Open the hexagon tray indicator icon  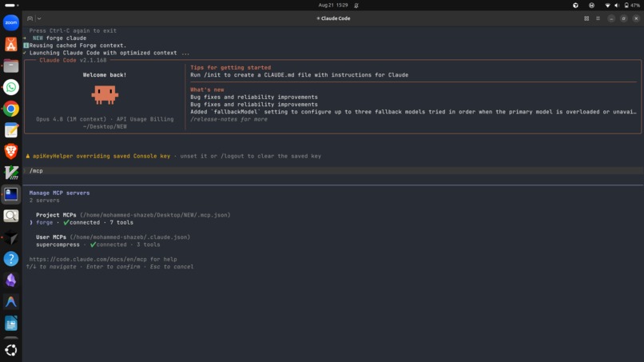coord(575,6)
